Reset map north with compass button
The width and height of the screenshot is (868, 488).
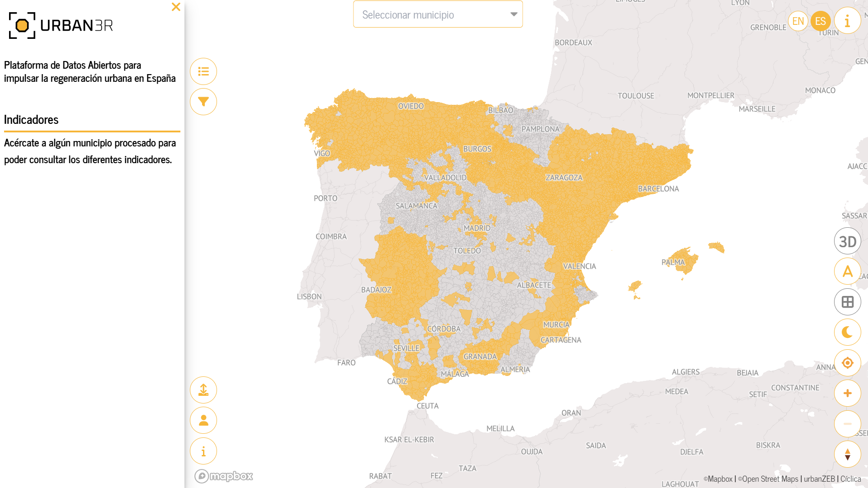pos(848,454)
